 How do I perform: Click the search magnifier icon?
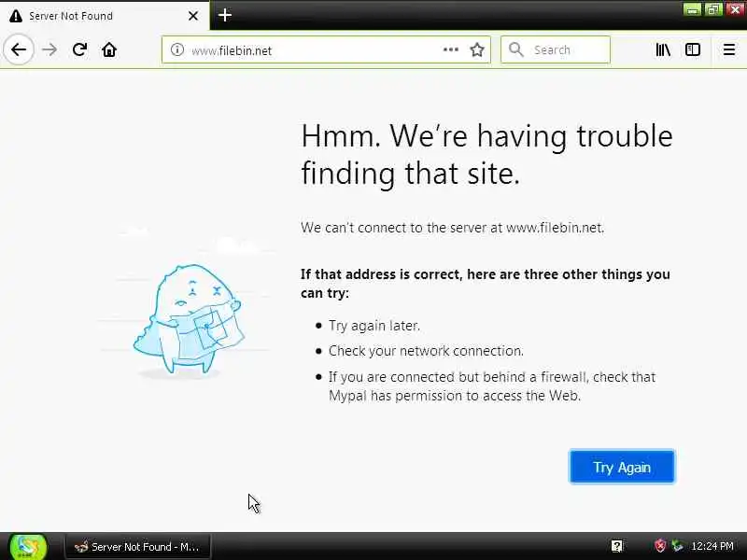516,49
